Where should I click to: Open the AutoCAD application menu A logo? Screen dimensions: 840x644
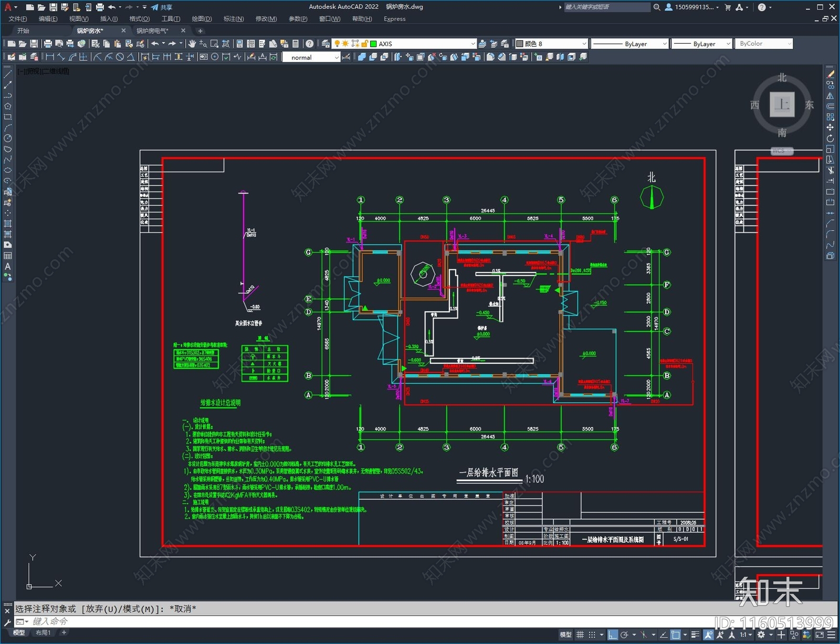point(8,7)
